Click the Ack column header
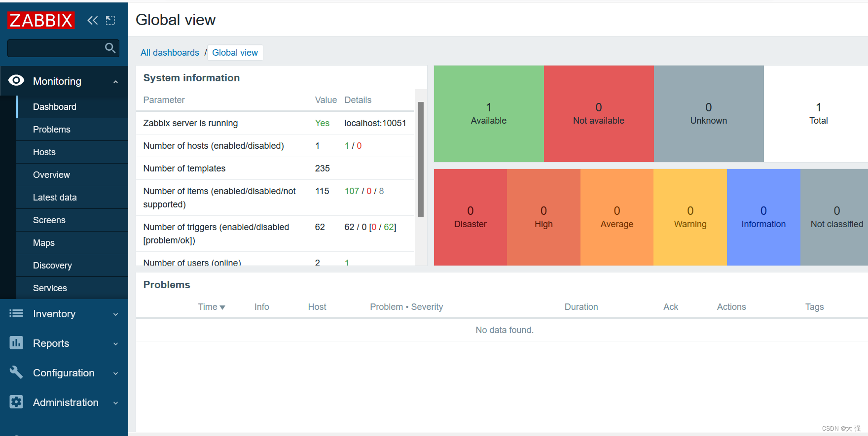This screenshot has width=868, height=436. pos(671,307)
